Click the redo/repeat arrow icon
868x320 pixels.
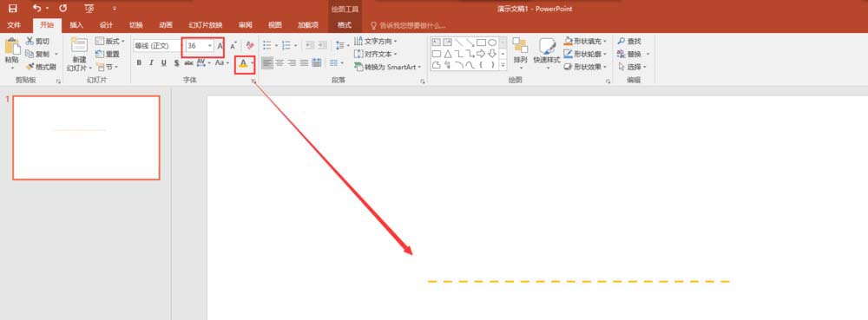[x=62, y=9]
